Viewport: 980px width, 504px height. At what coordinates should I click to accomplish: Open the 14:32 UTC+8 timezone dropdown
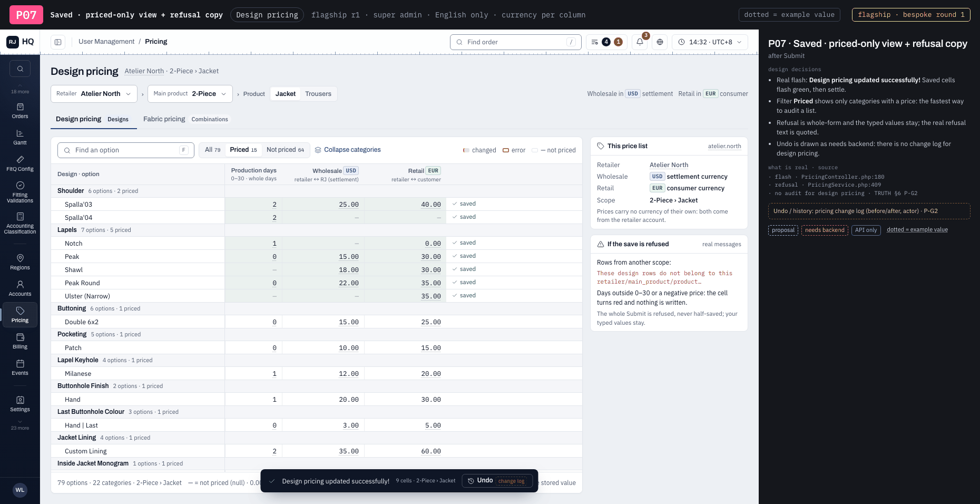pyautogui.click(x=710, y=42)
